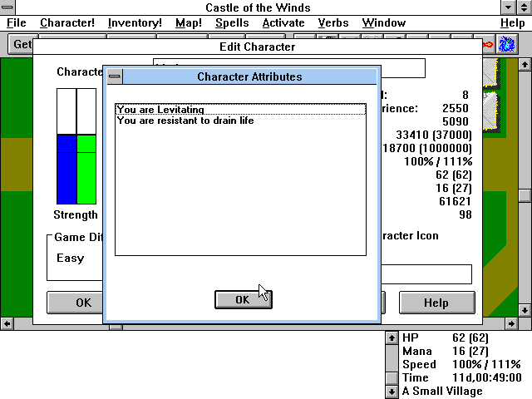Click the map vertical scrollbar thumb
Screen dimensions: 532x399
point(525,195)
